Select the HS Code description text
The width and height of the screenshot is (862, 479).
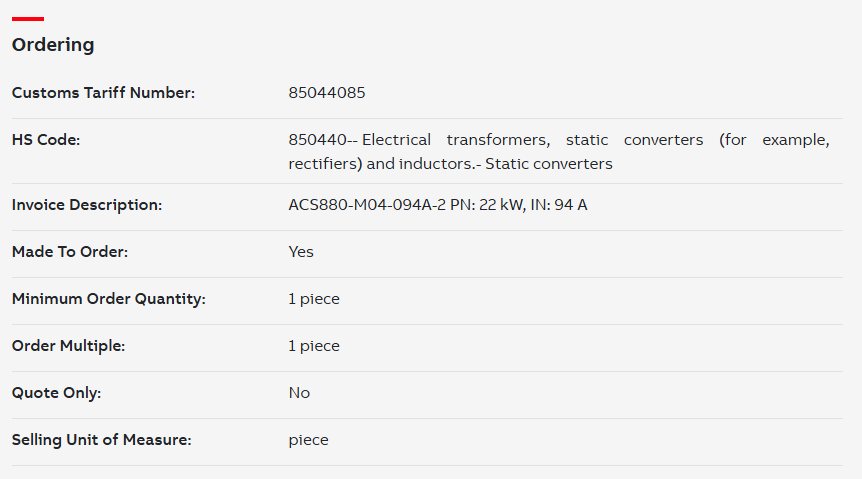[x=559, y=152]
